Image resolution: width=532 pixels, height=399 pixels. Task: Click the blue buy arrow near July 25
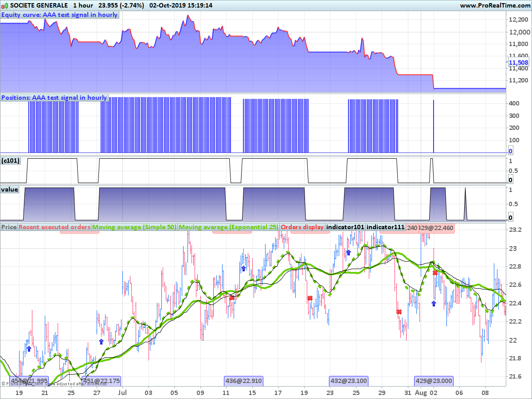click(x=348, y=252)
